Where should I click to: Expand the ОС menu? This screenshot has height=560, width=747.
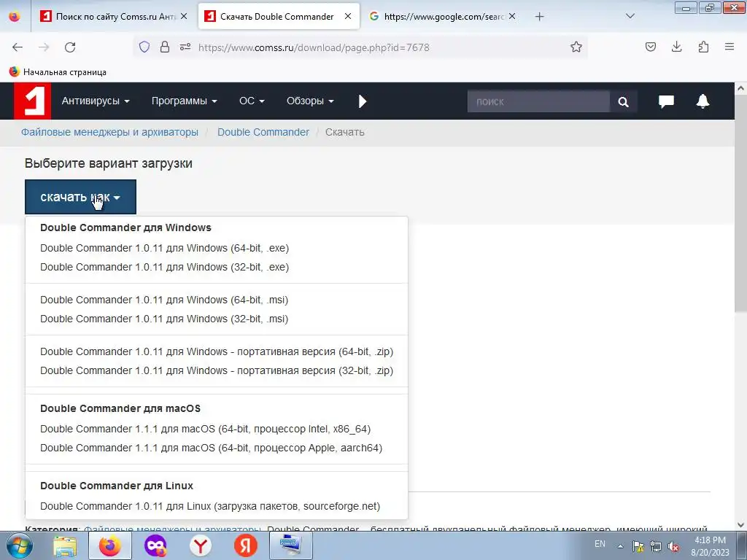pos(252,101)
